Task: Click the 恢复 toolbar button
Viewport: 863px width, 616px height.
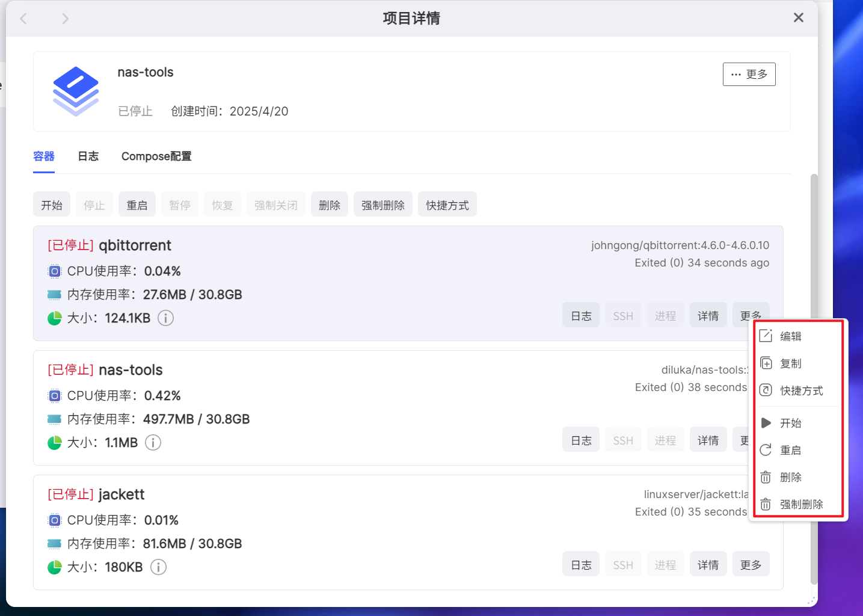Action: [x=223, y=205]
